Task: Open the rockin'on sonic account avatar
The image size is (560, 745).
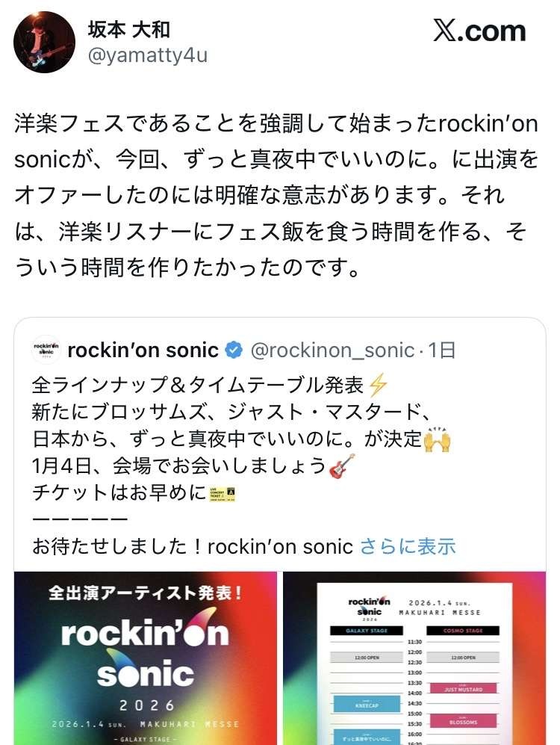Action: click(x=47, y=350)
